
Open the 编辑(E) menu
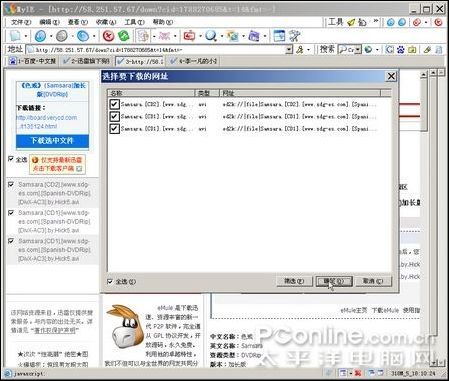(x=49, y=22)
